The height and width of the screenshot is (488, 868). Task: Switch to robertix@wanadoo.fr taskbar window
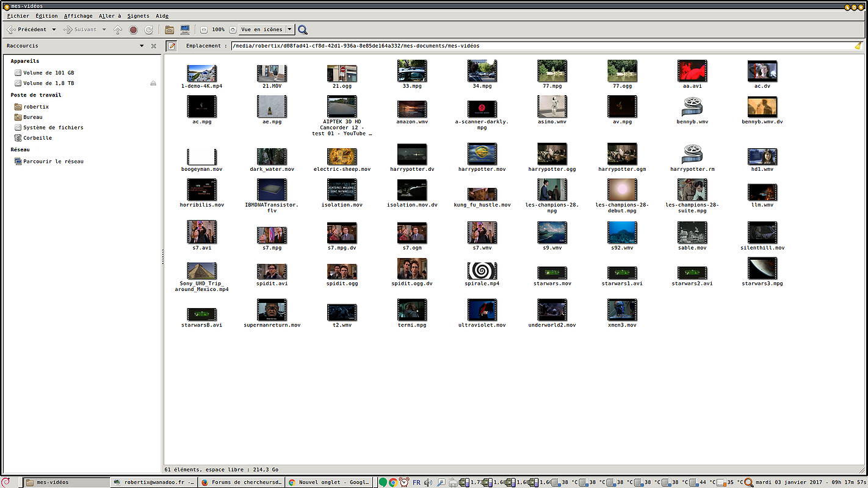[154, 482]
